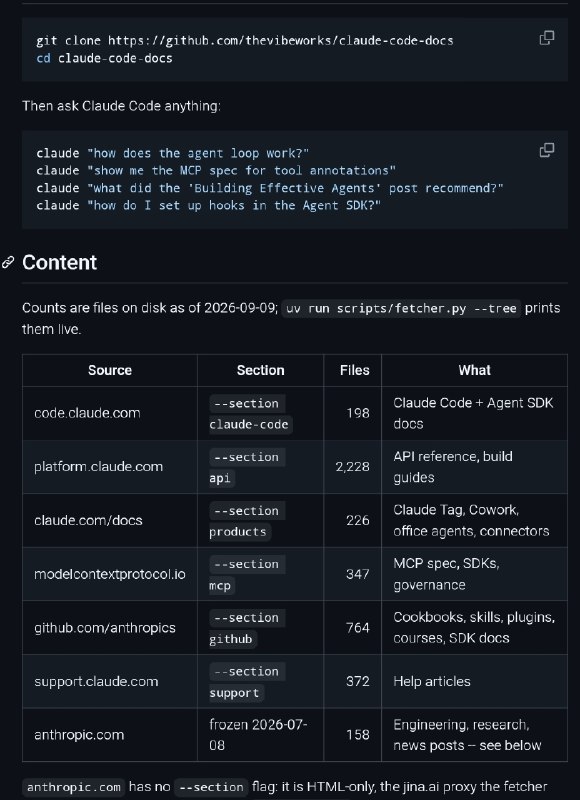
Task: Click the code.claude.com source cell
Action: click(87, 413)
